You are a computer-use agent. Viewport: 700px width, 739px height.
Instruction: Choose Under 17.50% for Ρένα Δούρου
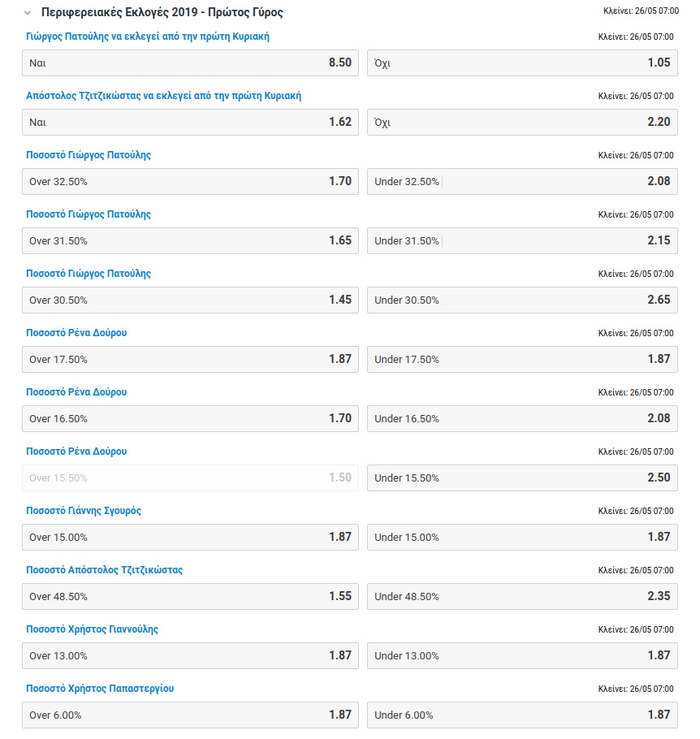[x=522, y=360]
